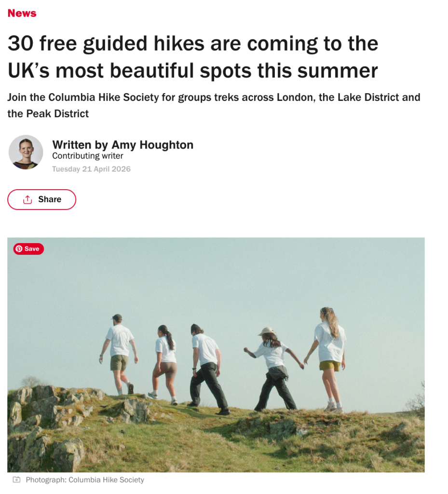
Task: Open Amy Houghton's round profile photo
Action: (x=26, y=152)
